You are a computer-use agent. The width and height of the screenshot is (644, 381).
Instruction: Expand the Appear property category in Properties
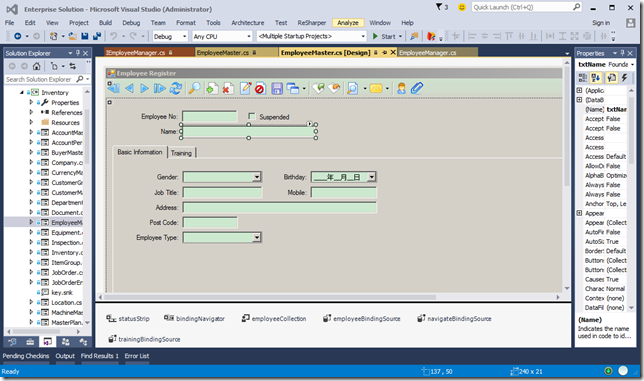(x=579, y=213)
